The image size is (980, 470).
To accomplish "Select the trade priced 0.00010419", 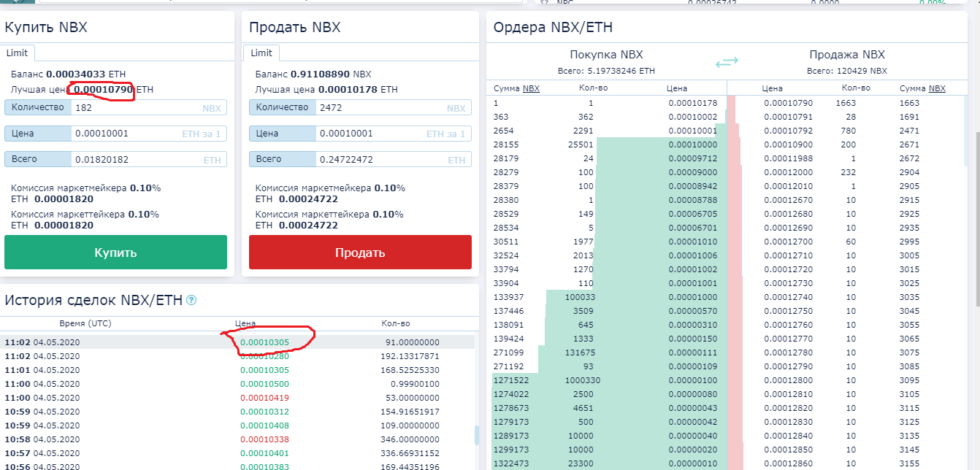I will (x=237, y=398).
